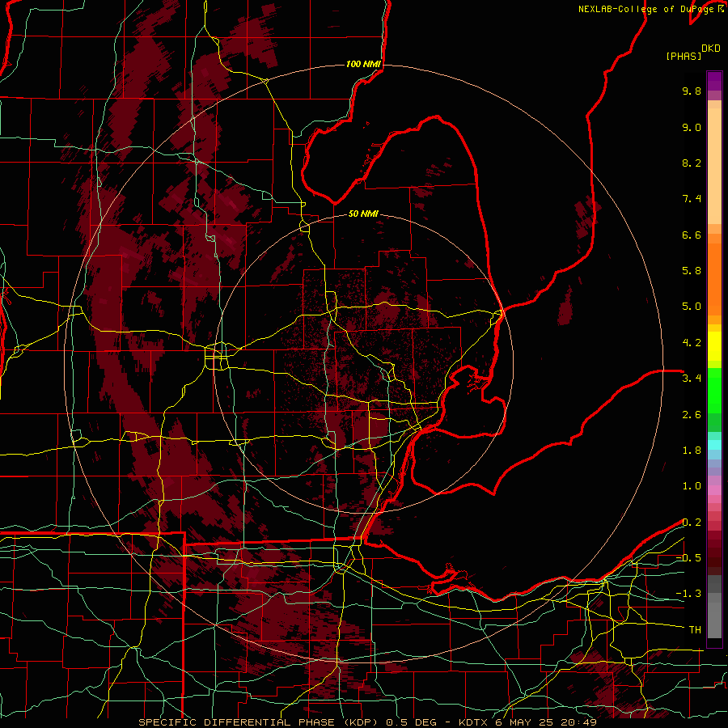Select the 8.2 legend scale value

point(692,163)
